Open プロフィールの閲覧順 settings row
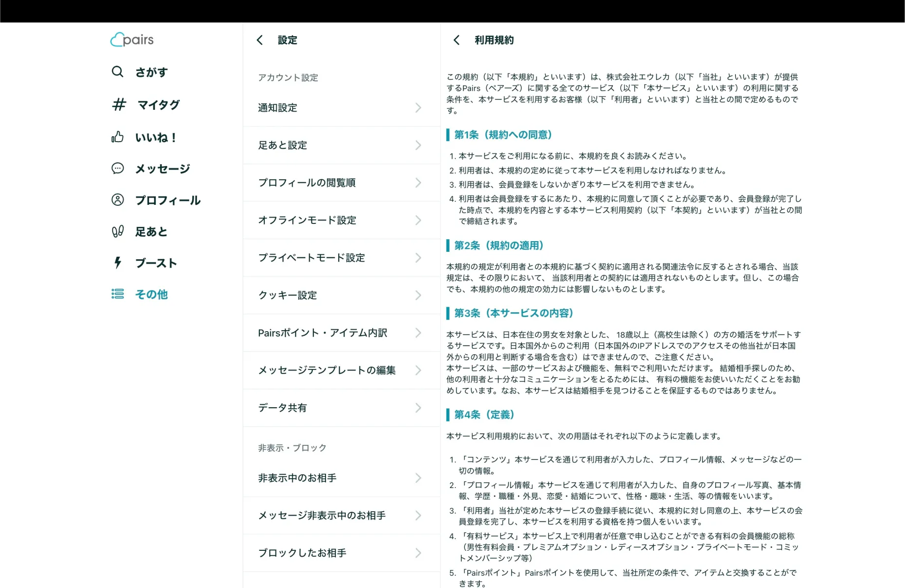905x588 pixels. (x=342, y=183)
